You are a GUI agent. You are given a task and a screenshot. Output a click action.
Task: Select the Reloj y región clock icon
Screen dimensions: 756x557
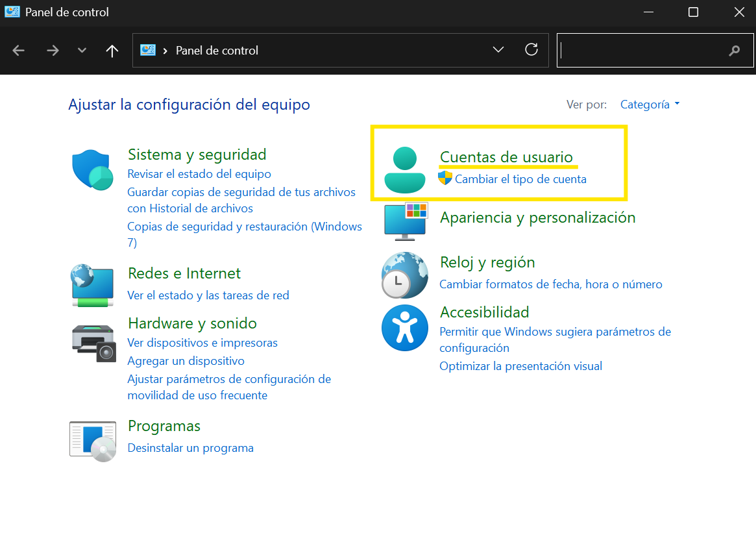point(404,275)
